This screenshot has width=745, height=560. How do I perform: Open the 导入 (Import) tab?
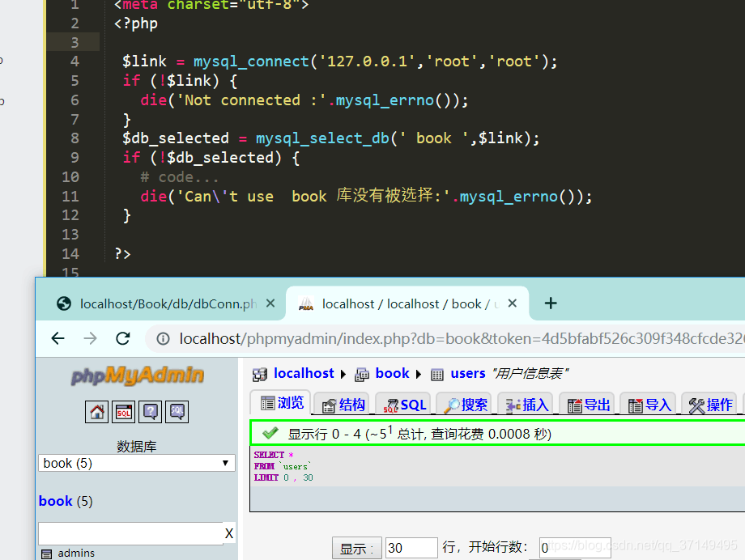(649, 405)
